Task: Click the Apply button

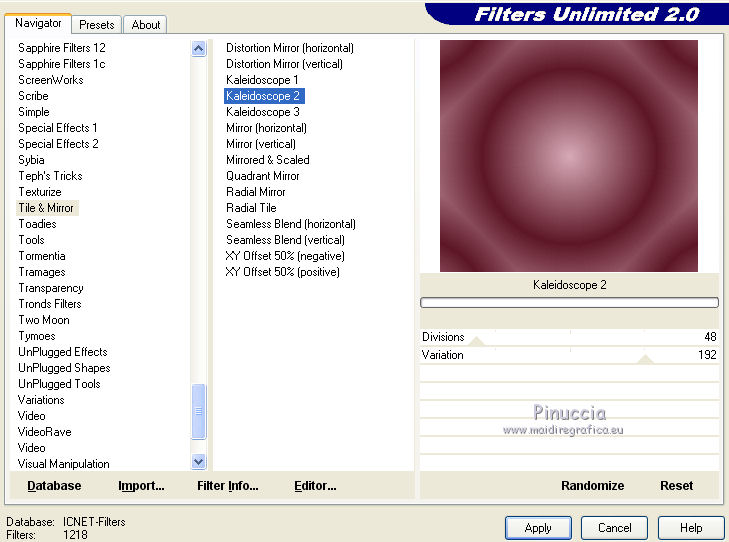Action: (x=538, y=528)
